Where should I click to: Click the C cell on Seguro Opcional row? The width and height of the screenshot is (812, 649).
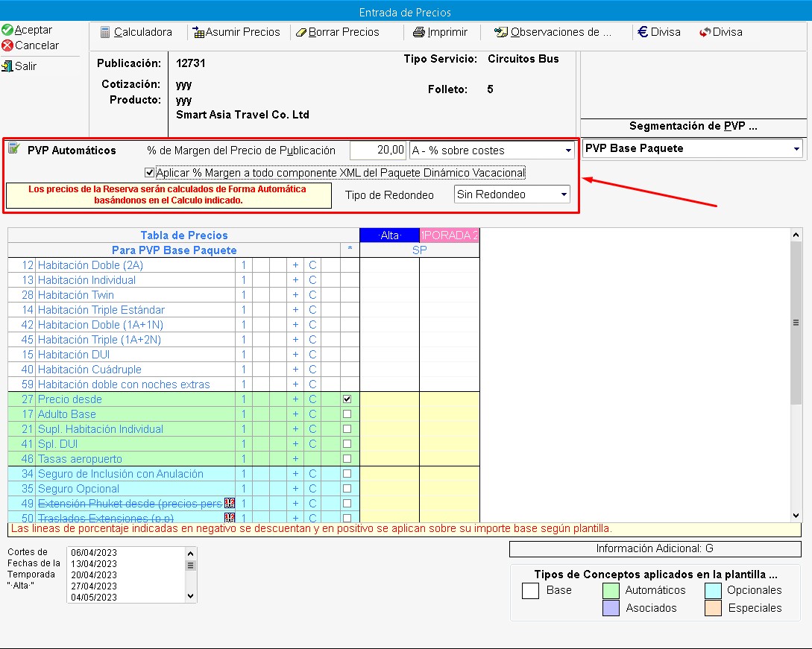click(312, 489)
